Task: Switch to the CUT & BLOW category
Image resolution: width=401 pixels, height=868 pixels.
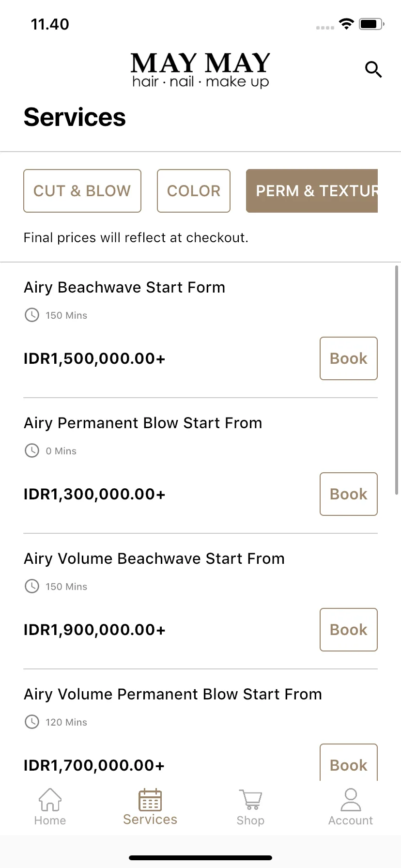Action: (82, 191)
